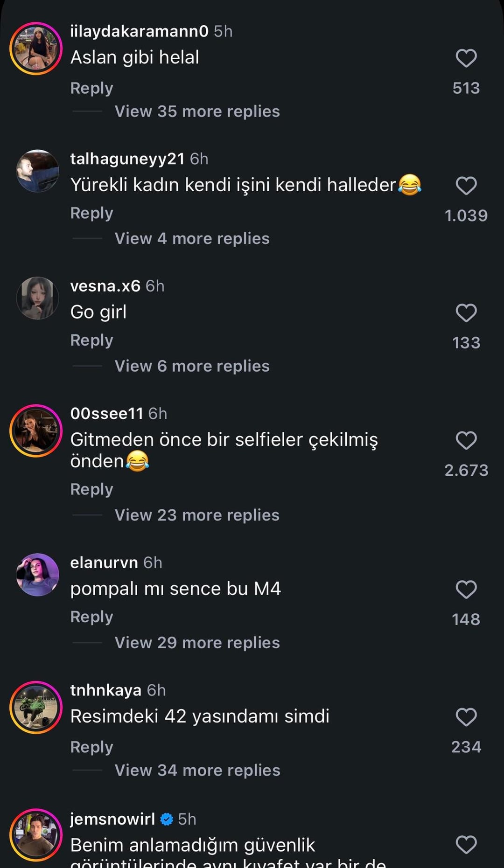The image size is (504, 868).
Task: Open talhaguneyy21's profile via username
Action: pos(127,159)
